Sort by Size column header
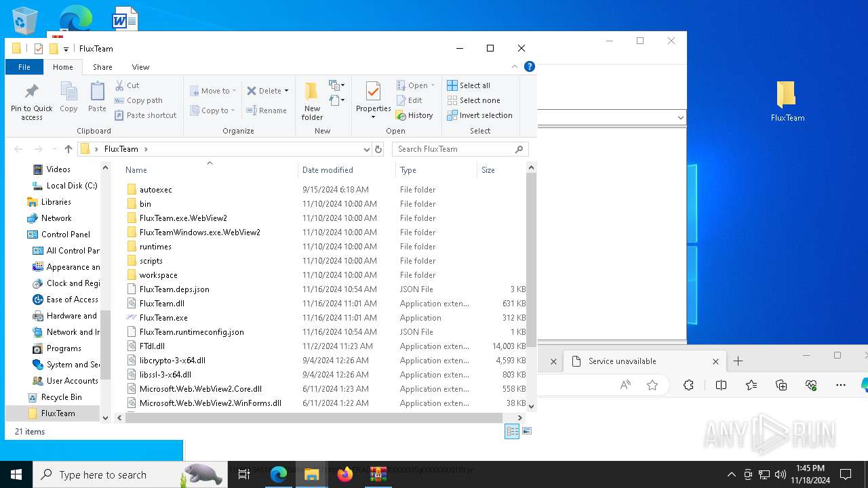 click(x=500, y=169)
